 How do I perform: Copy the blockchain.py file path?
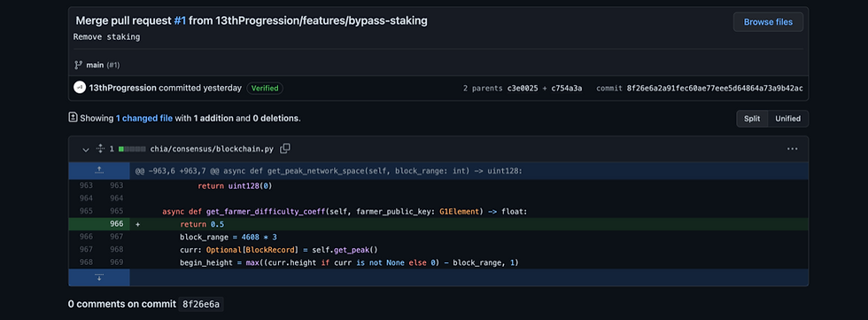coord(285,148)
